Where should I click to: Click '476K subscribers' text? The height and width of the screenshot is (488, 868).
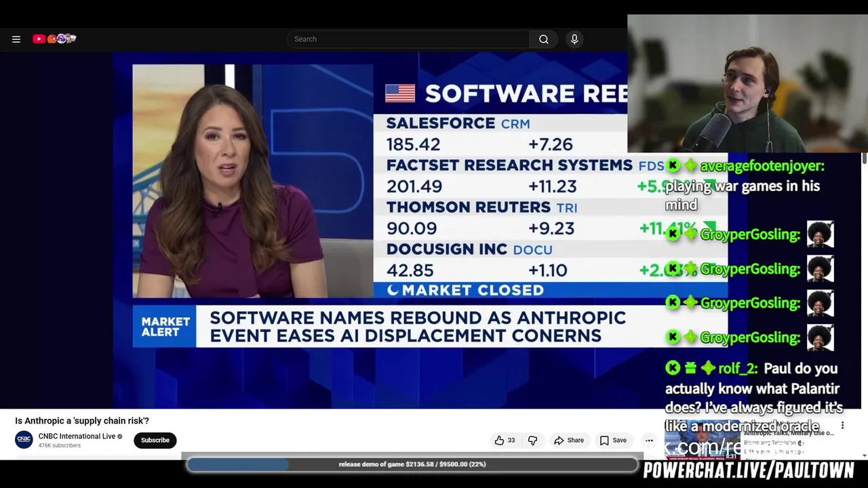point(60,446)
